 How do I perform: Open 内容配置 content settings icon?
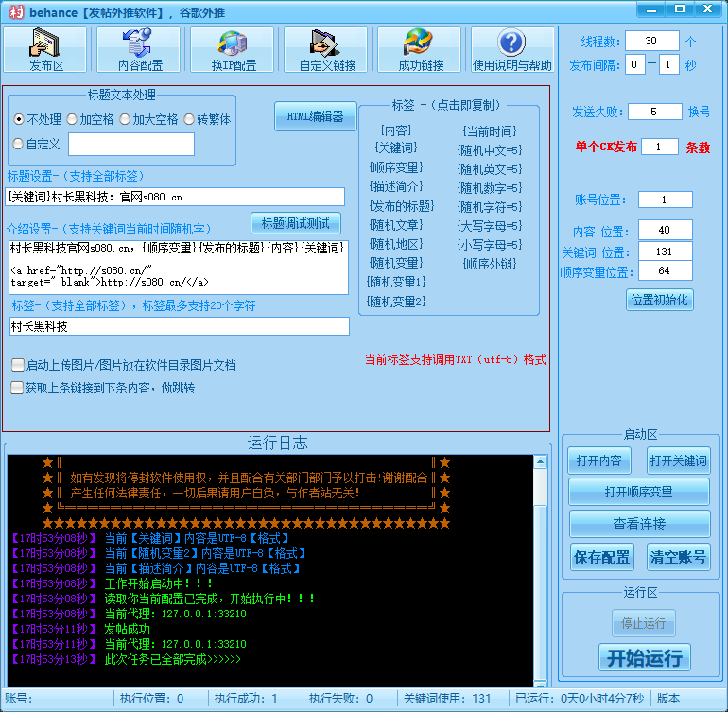click(139, 49)
